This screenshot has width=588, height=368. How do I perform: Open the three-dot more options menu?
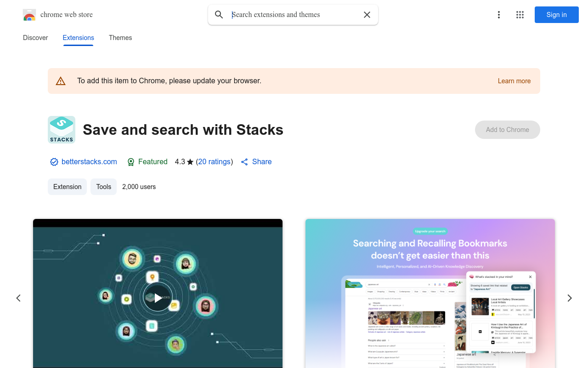499,15
